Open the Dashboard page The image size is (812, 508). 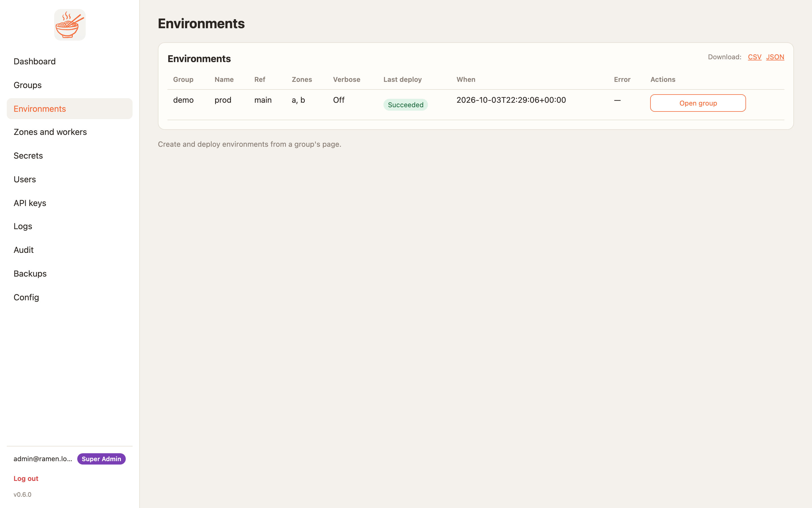(69, 62)
